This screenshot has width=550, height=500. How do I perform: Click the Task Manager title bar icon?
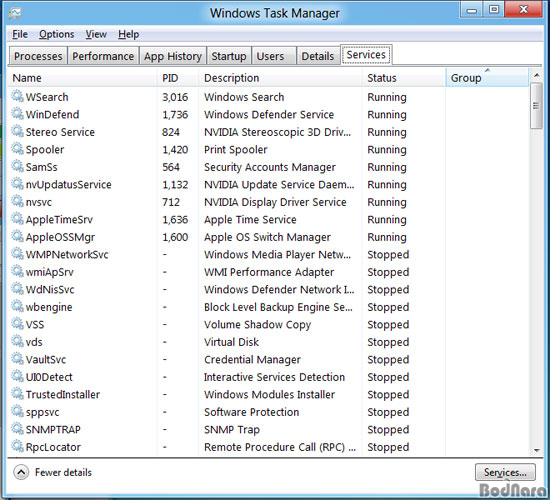pyautogui.click(x=15, y=13)
